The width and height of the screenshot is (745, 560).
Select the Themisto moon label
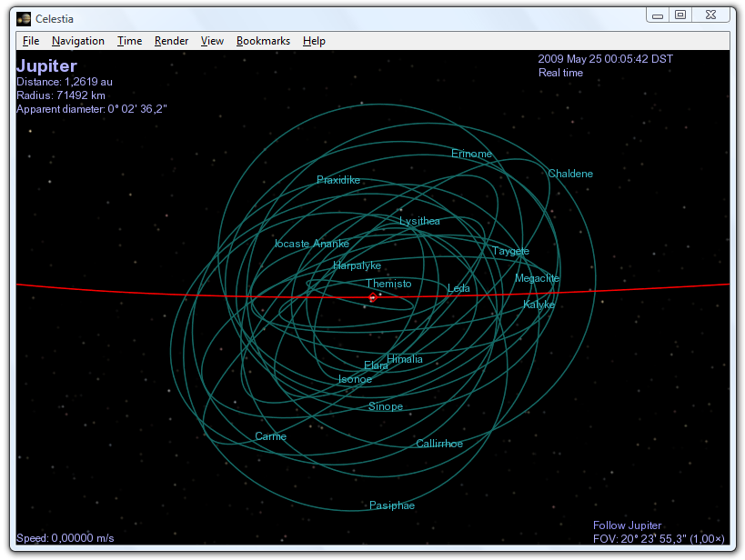(x=388, y=284)
